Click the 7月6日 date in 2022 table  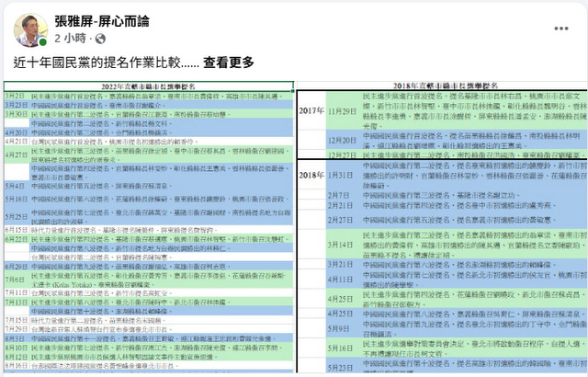[x=16, y=278]
